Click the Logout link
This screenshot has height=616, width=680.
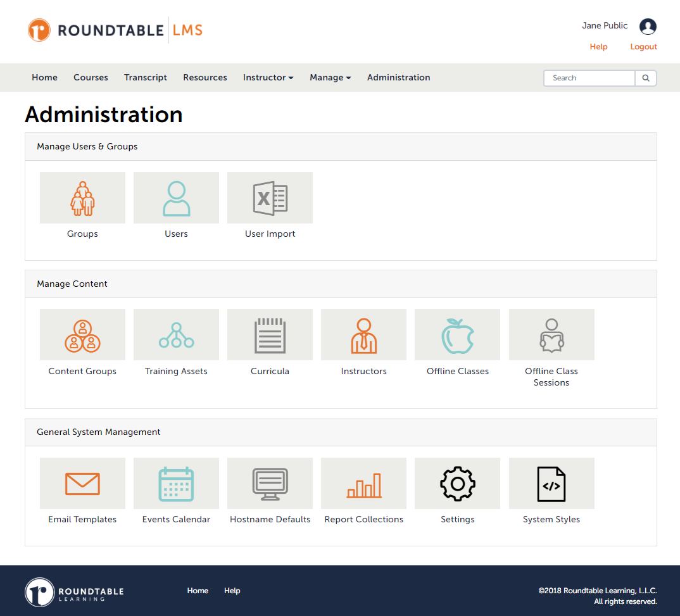pyautogui.click(x=643, y=46)
